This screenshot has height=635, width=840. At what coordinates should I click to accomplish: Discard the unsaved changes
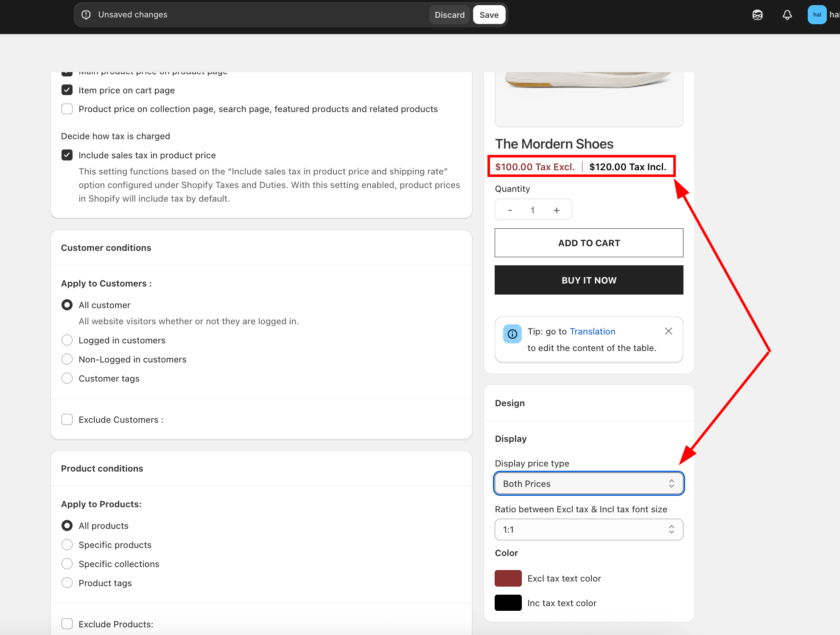[x=449, y=15]
